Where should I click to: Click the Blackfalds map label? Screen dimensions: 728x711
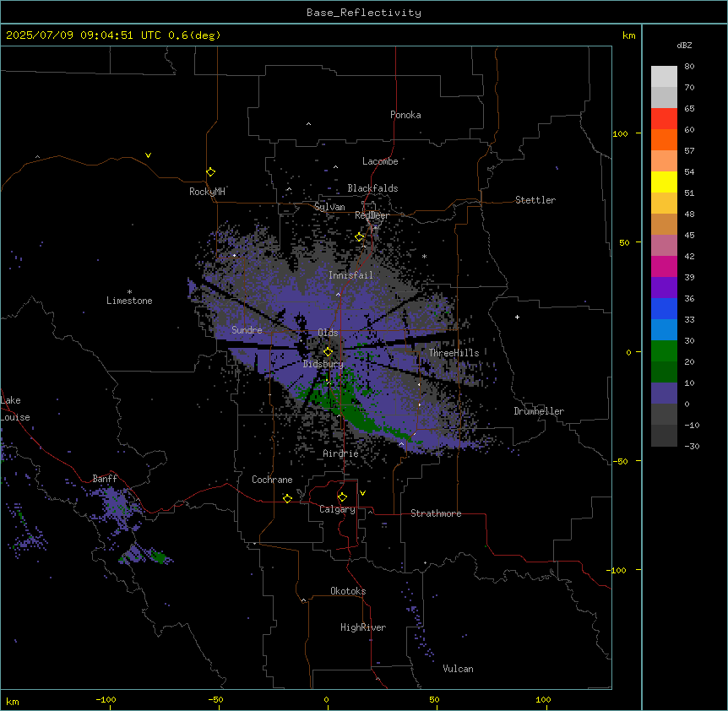click(372, 188)
